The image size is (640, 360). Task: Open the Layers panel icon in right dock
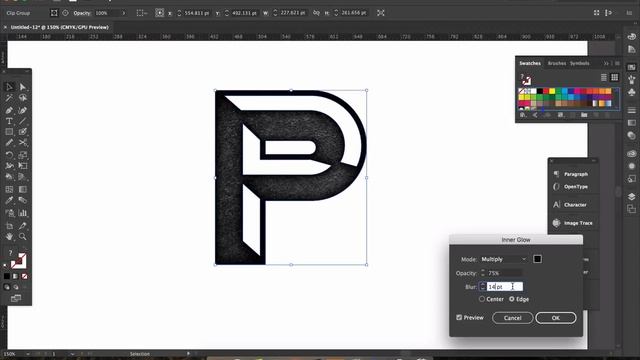click(x=631, y=197)
